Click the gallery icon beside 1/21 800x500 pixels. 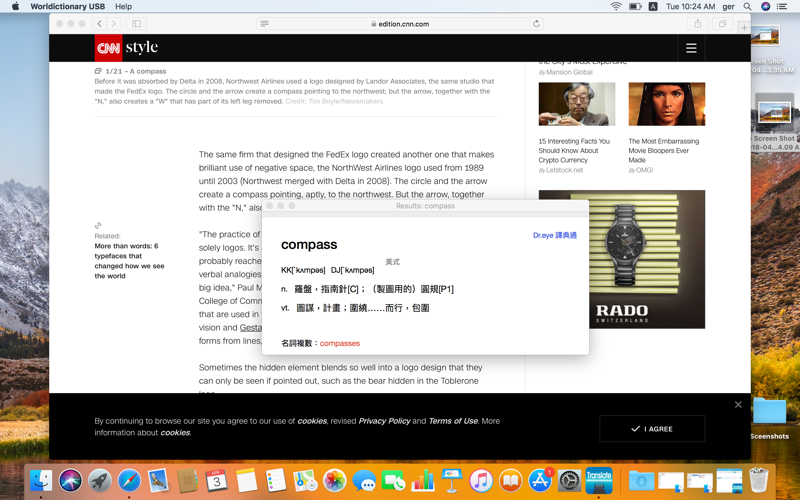(98, 71)
